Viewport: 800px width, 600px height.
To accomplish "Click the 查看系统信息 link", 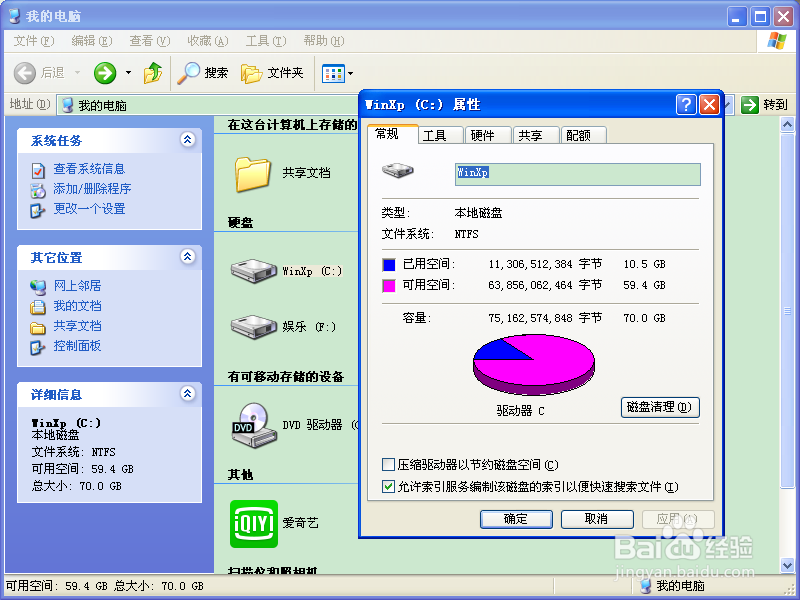I will click(x=90, y=170).
